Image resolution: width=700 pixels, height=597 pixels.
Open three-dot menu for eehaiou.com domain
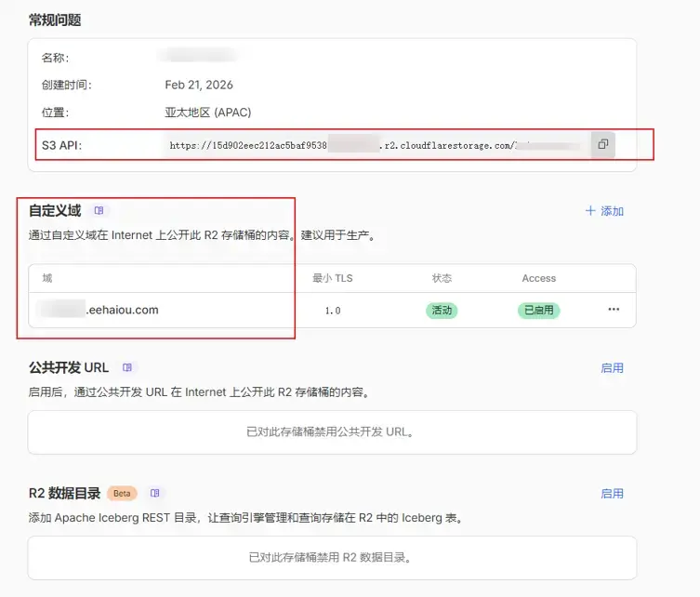614,310
